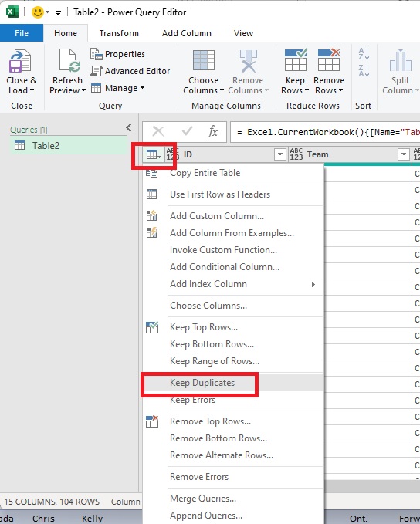Screen dimensions: 420x524
Task: Click the Choose Columns icon
Action: [x=204, y=61]
